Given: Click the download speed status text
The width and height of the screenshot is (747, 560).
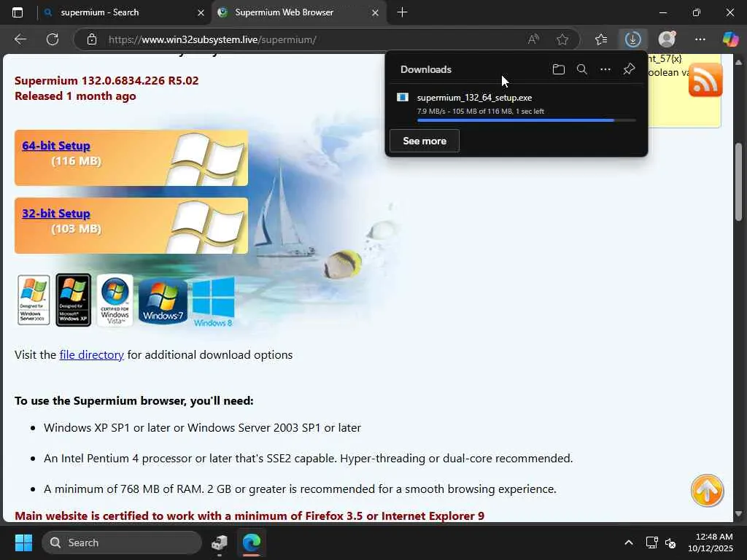Looking at the screenshot, I should 480,112.
